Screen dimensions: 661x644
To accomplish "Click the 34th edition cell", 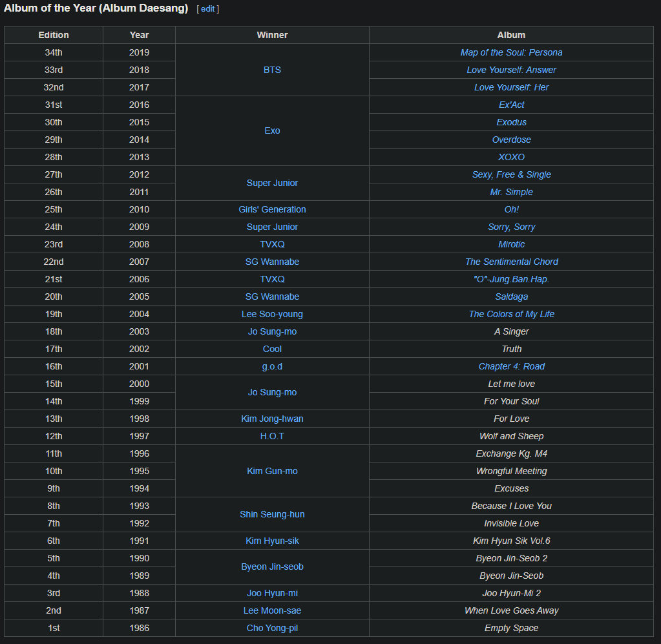I will pyautogui.click(x=54, y=53).
